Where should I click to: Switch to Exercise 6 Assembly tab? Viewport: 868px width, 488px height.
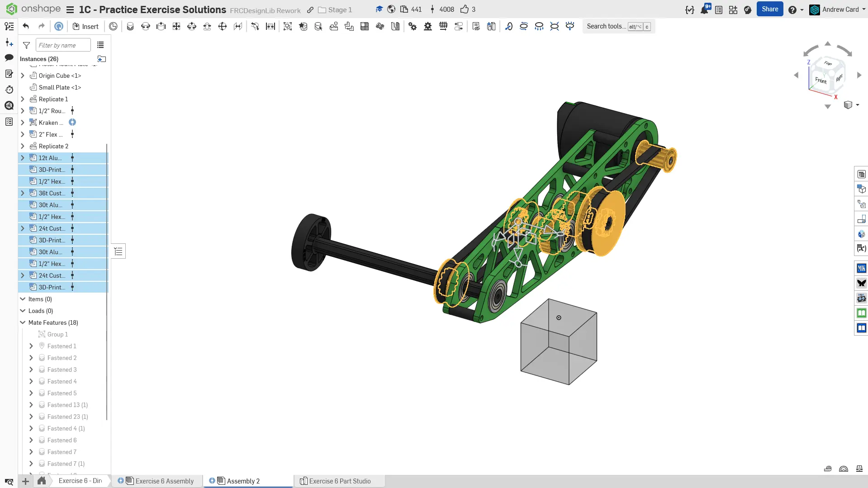[x=164, y=481]
